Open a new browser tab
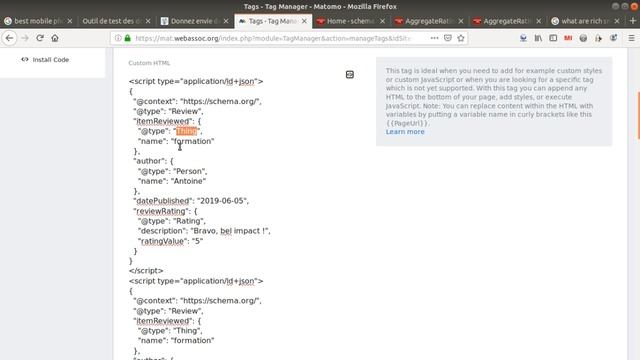Image resolution: width=640 pixels, height=360 pixels. [633, 21]
